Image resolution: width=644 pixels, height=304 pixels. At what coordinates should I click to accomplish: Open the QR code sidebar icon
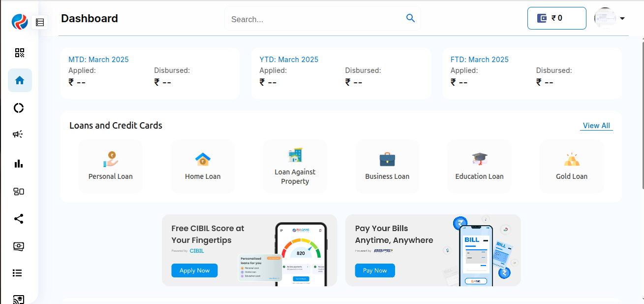pyautogui.click(x=20, y=53)
